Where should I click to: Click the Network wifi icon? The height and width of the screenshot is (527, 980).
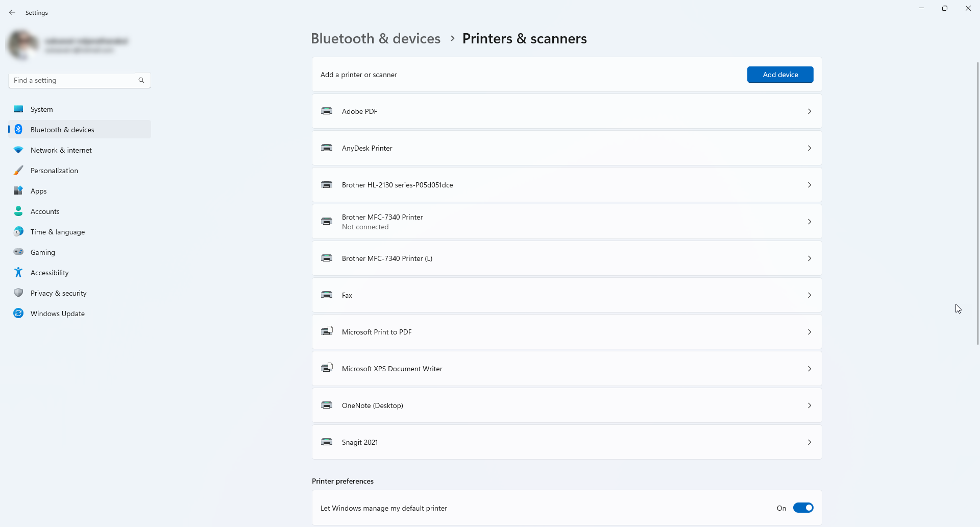click(18, 150)
